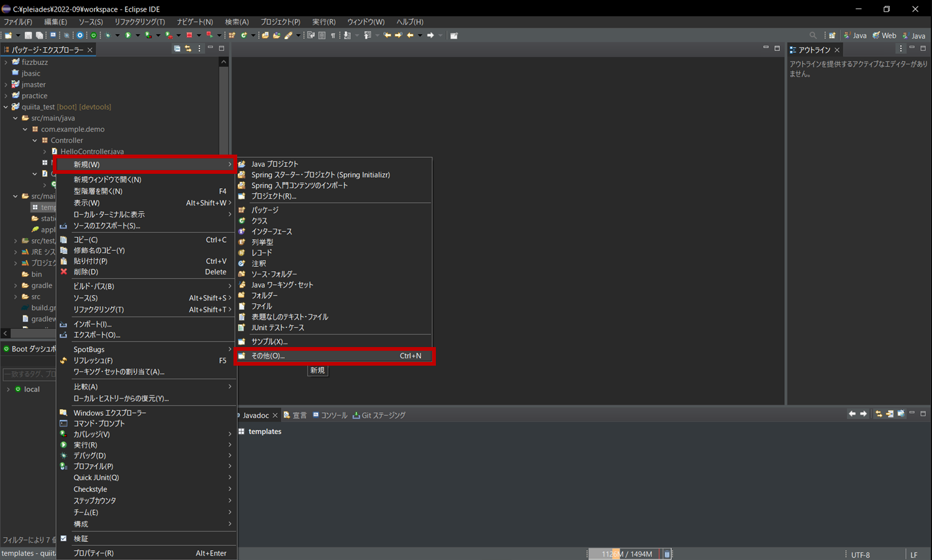
Task: Click the New Java Package toolbar icon
Action: point(231,35)
